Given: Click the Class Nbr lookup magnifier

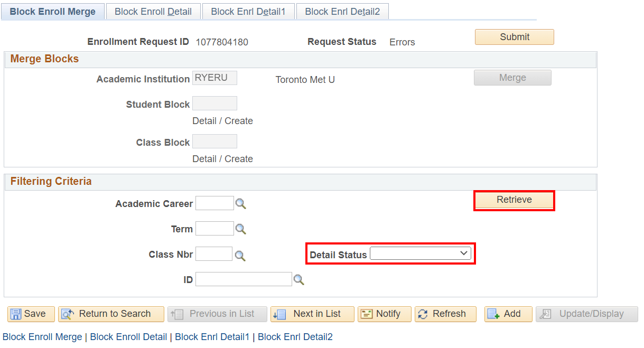Looking at the screenshot, I should 240,256.
